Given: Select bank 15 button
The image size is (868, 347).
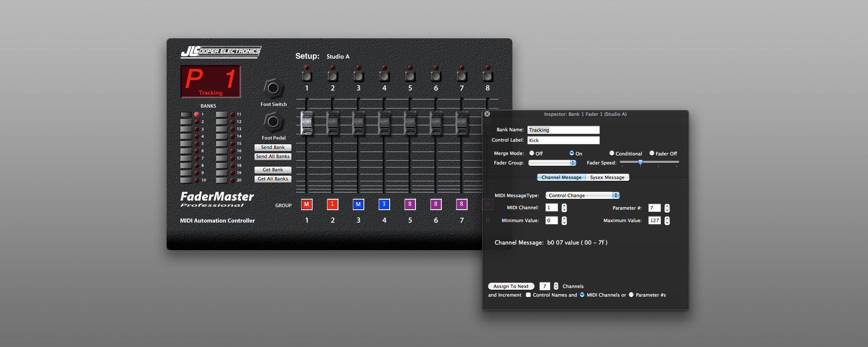Looking at the screenshot, I should point(222,144).
